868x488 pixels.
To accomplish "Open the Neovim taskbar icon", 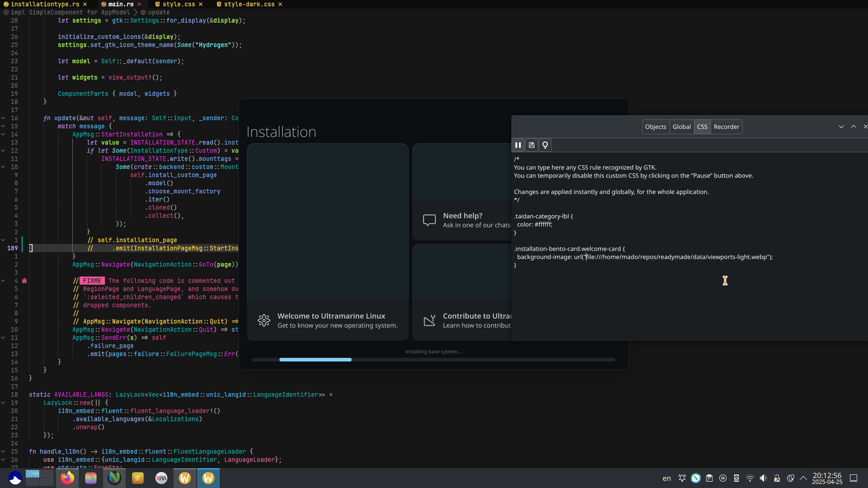I will [114, 478].
